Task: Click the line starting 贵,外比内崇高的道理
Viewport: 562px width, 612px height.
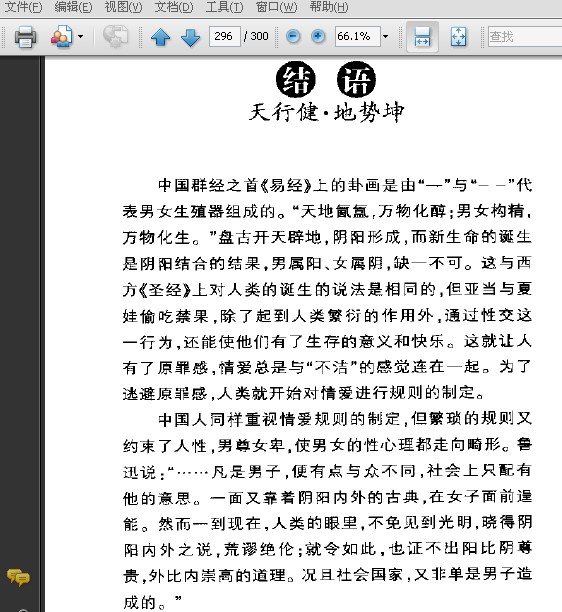Action: (327, 575)
